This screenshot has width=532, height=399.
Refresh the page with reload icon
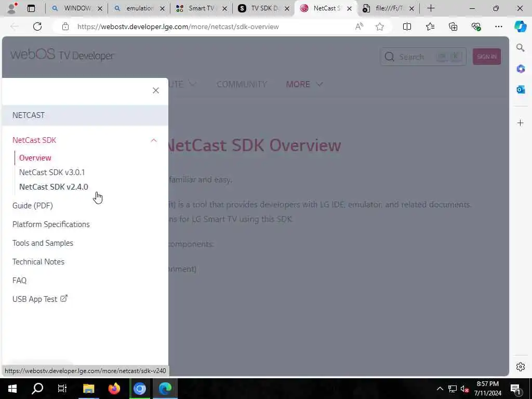pos(37,26)
